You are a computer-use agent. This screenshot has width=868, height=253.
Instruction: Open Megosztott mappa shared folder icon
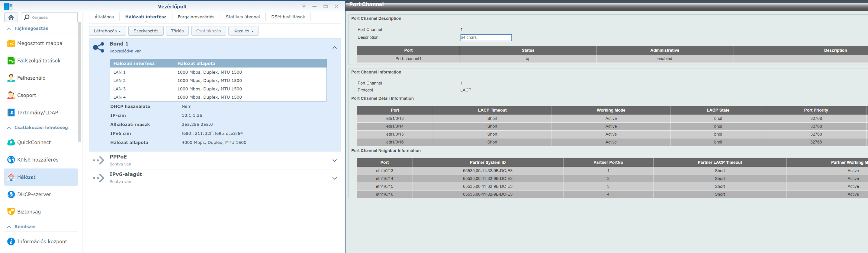11,43
